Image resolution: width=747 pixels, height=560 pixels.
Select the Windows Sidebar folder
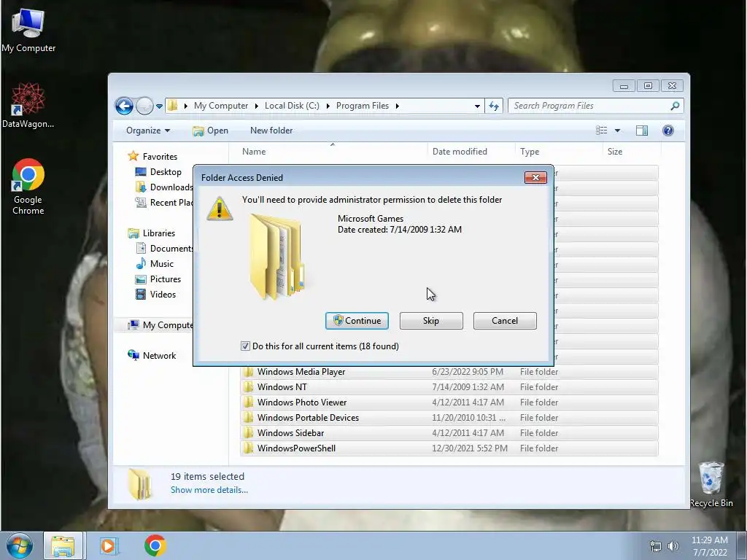point(449,433)
